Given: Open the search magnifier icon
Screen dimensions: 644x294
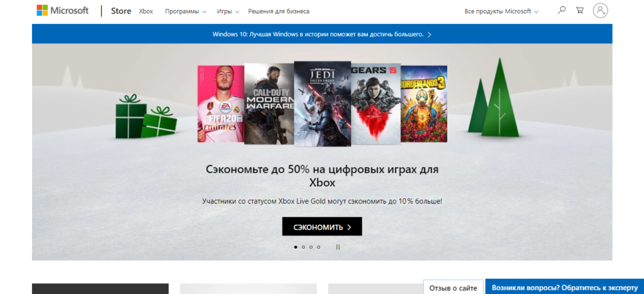Looking at the screenshot, I should point(562,11).
